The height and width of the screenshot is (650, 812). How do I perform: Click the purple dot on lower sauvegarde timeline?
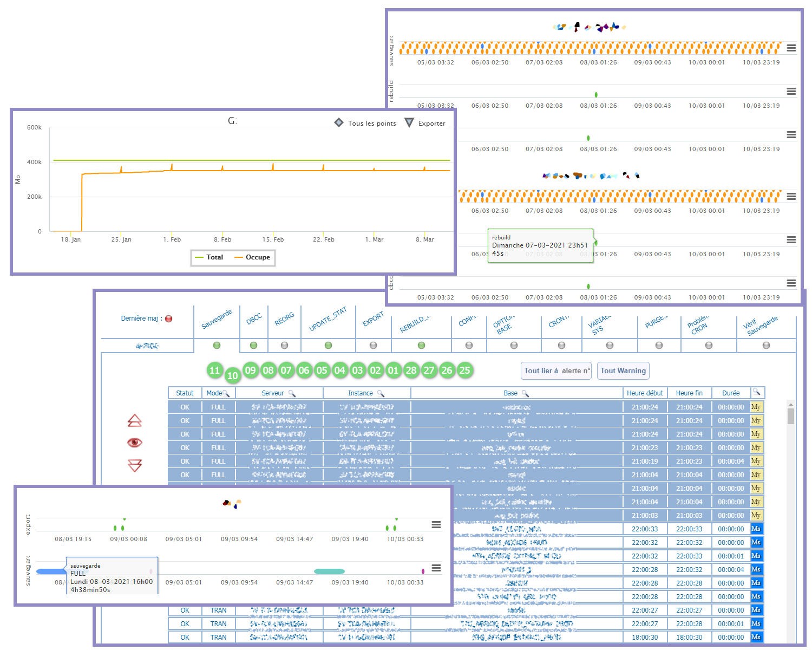point(423,571)
